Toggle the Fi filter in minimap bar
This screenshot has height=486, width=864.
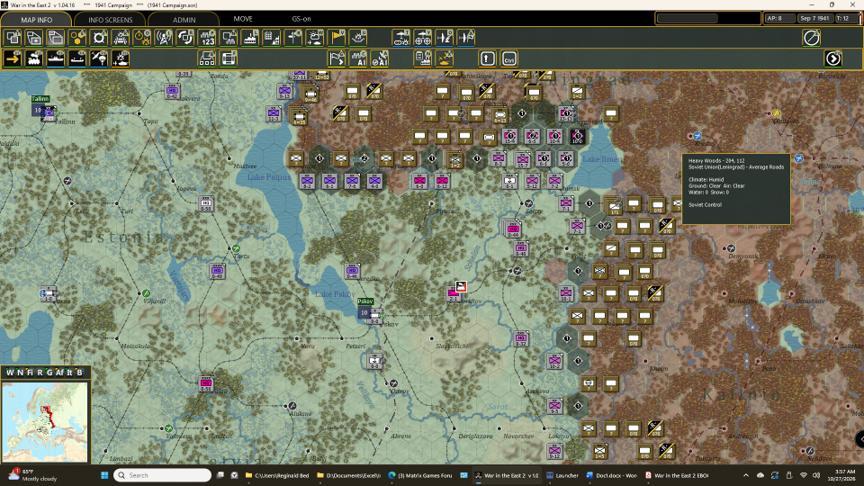click(x=30, y=372)
